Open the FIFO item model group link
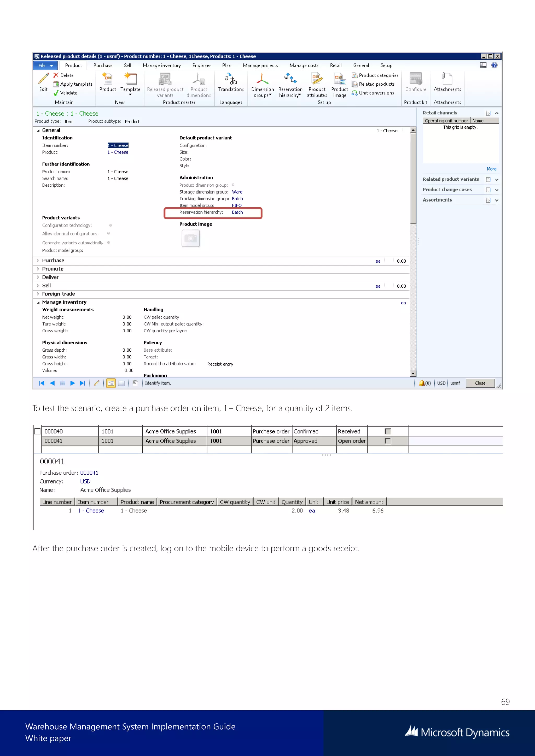Image resolution: width=535 pixels, height=756 pixels. [x=236, y=205]
